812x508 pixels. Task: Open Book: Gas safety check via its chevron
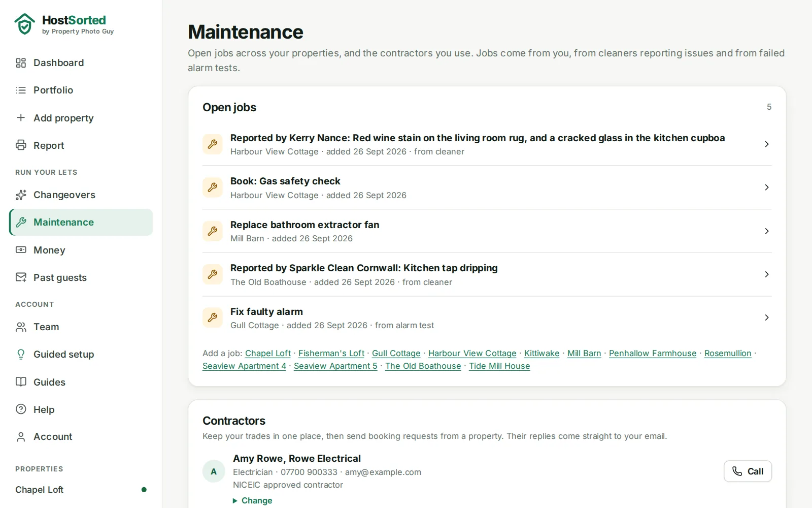[x=766, y=187]
